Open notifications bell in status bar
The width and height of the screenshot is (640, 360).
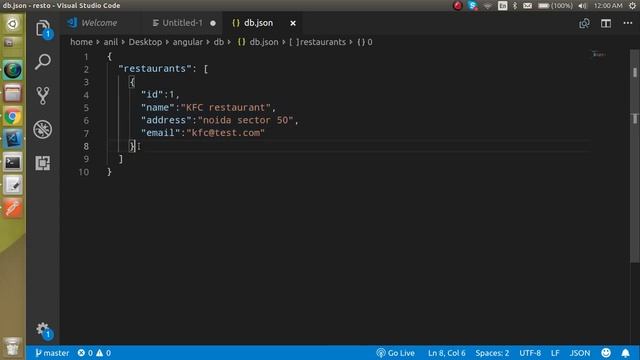pyautogui.click(x=626, y=353)
